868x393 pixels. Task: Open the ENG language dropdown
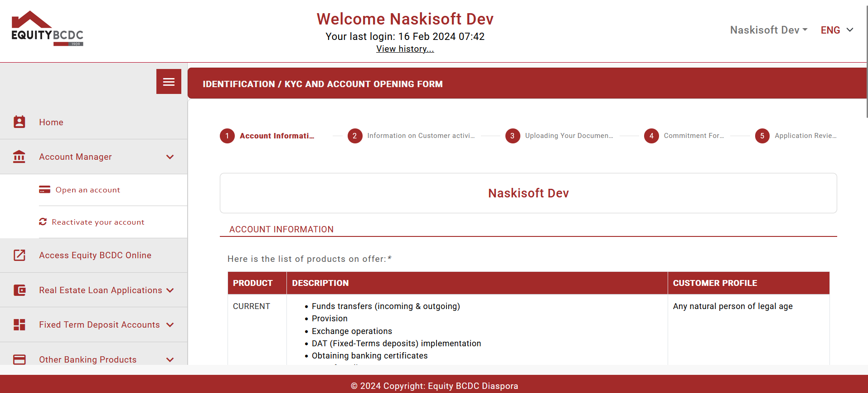[837, 30]
